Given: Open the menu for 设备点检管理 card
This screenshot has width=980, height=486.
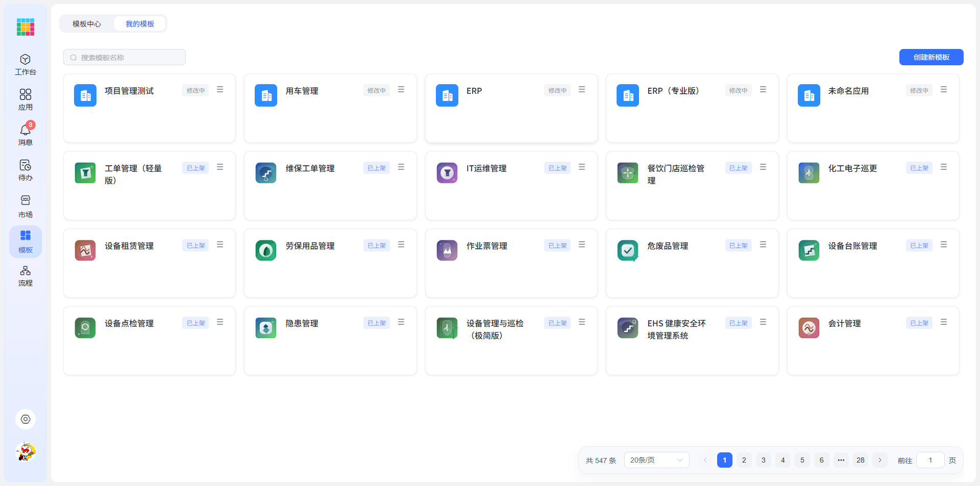Looking at the screenshot, I should [220, 322].
